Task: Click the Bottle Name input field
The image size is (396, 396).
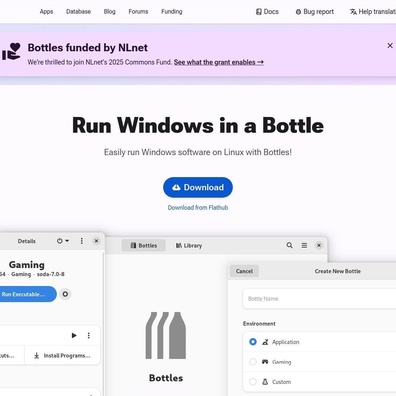Action: coord(319,299)
